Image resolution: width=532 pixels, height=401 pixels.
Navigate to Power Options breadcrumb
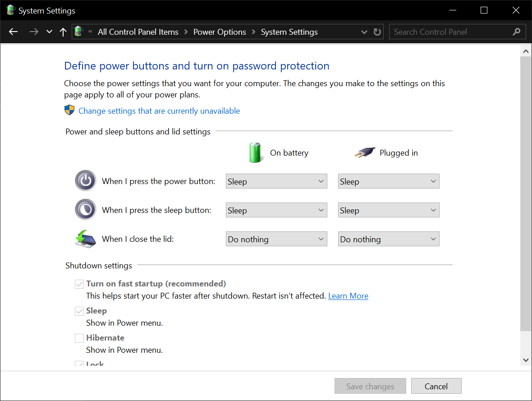[x=220, y=32]
